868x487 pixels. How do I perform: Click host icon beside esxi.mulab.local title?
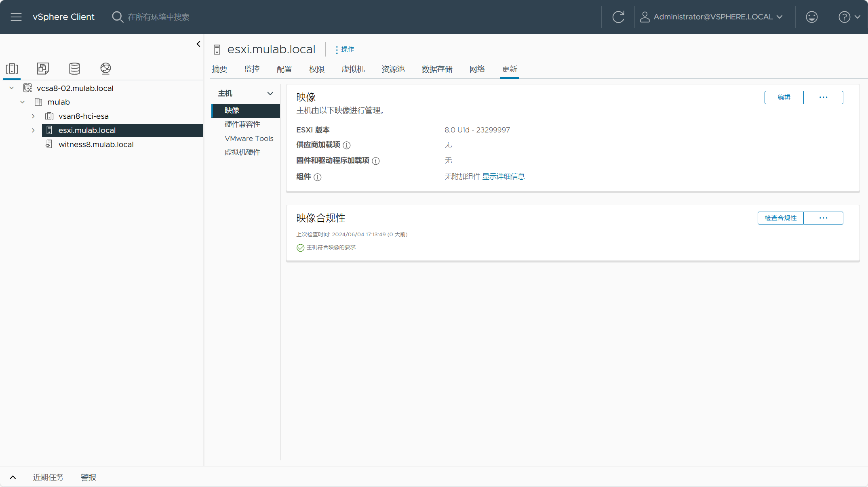[217, 50]
